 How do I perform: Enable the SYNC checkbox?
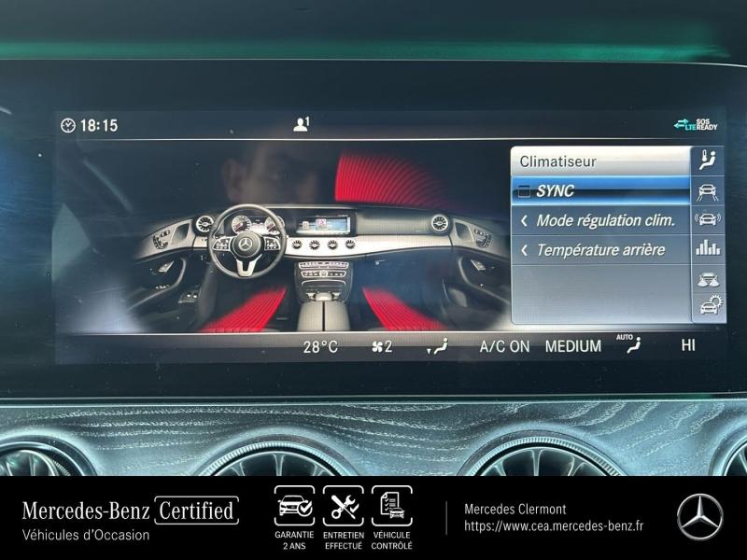pyautogui.click(x=524, y=191)
